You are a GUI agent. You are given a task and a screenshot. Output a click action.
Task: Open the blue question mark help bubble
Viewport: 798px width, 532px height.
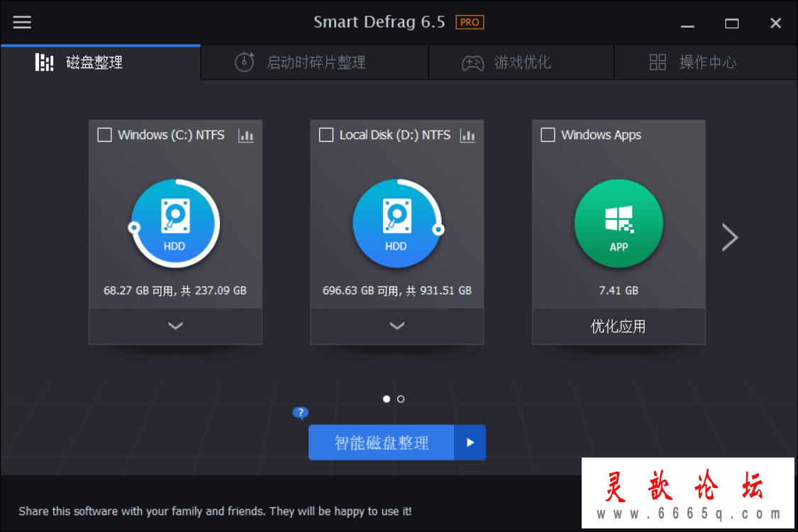click(x=300, y=412)
